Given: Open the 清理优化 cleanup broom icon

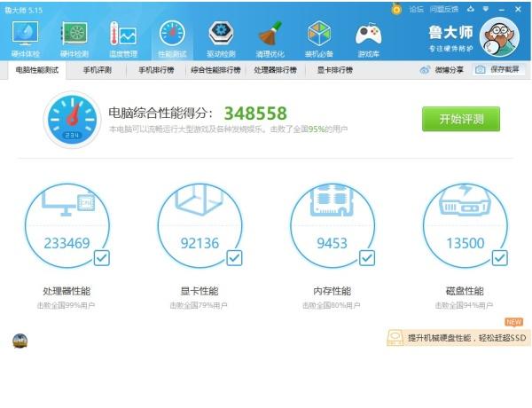Looking at the screenshot, I should point(270,34).
